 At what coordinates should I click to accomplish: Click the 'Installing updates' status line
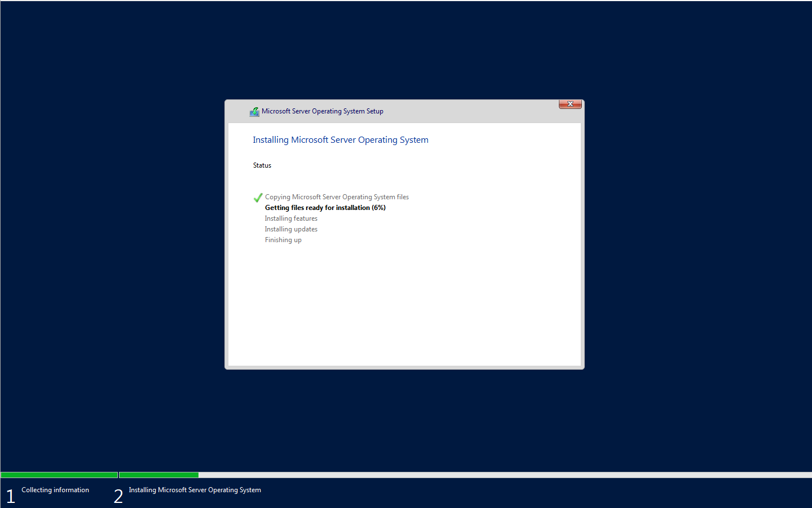click(291, 229)
